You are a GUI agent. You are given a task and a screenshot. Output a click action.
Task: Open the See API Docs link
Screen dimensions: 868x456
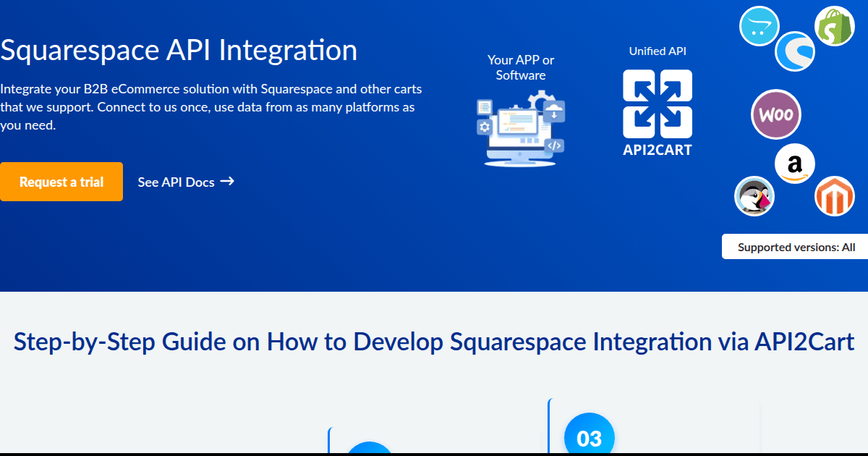point(186,182)
